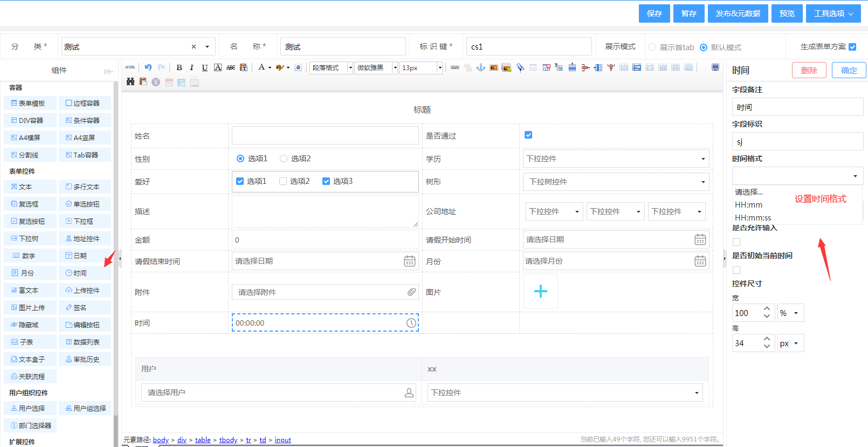
Task: Click the paperclip icon in 附件 field
Action: coord(412,292)
